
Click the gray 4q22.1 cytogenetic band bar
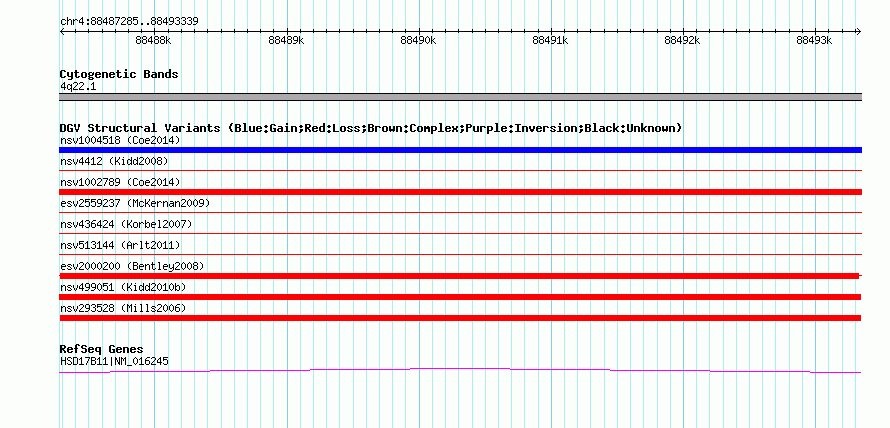tap(460, 97)
